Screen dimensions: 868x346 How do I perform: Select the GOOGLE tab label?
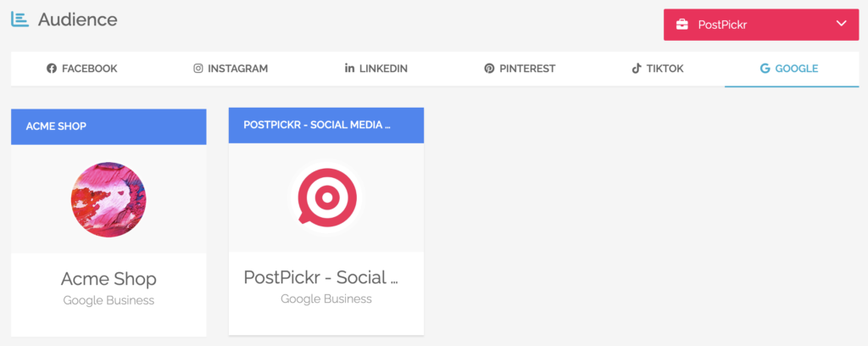(797, 69)
